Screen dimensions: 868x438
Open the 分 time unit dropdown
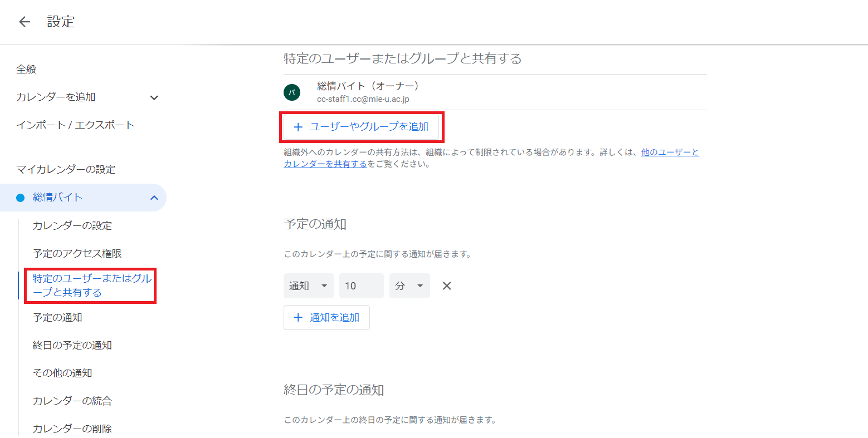(x=409, y=286)
